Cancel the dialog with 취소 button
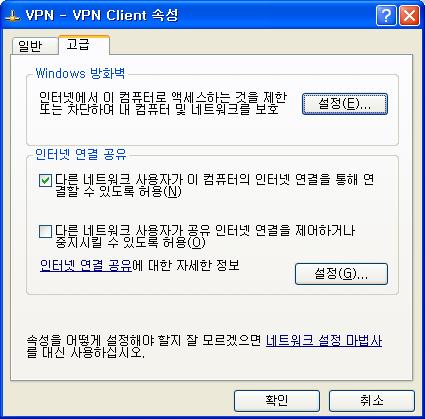This screenshot has height=419, width=425. click(x=372, y=401)
